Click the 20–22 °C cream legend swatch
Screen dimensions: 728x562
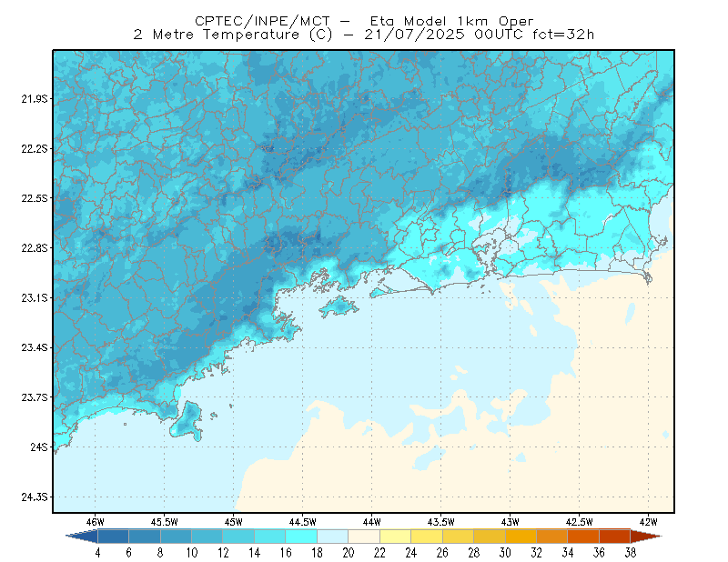pos(364,537)
